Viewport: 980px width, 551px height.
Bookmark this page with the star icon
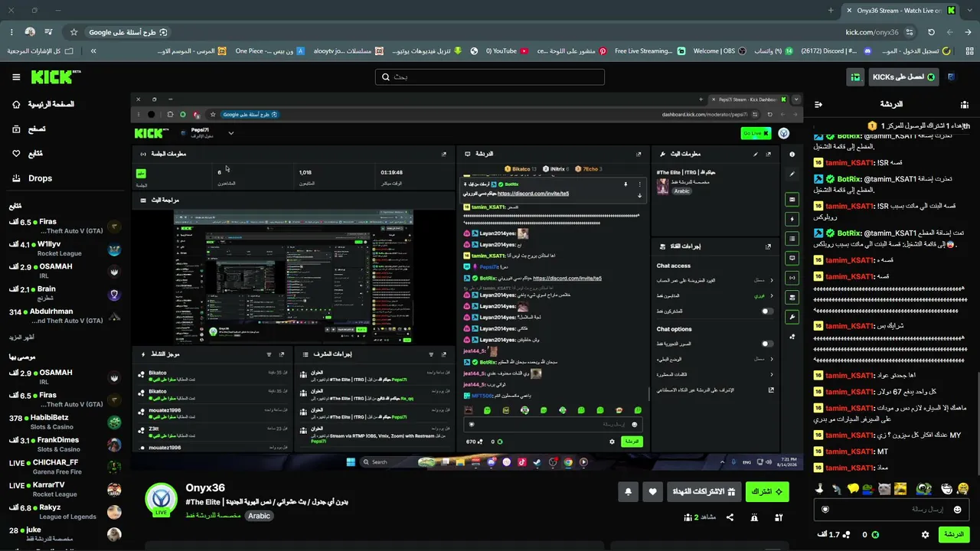pos(73,32)
